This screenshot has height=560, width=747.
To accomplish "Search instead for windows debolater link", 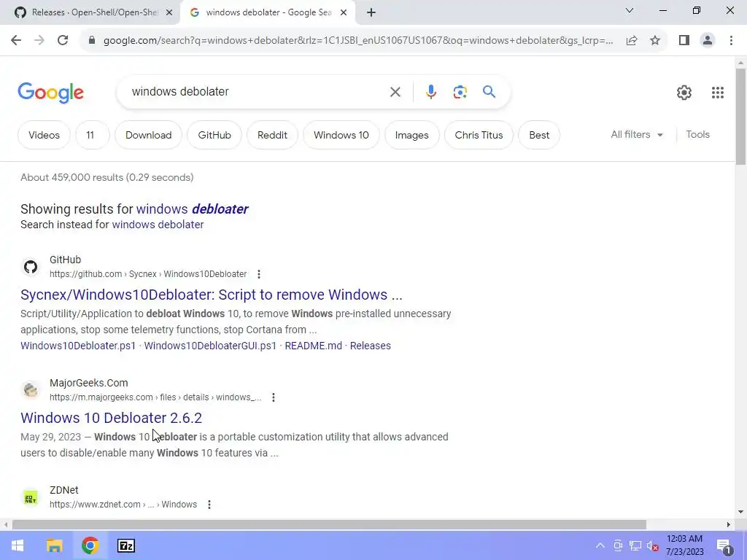I will 158,225.
